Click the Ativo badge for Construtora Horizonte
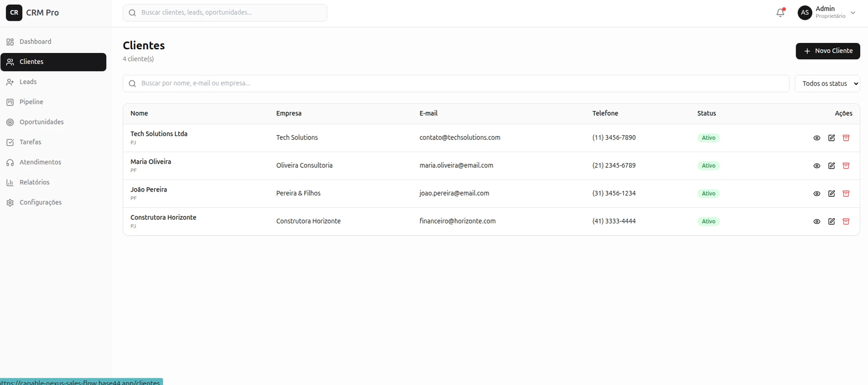Image resolution: width=868 pixels, height=385 pixels. (708, 221)
